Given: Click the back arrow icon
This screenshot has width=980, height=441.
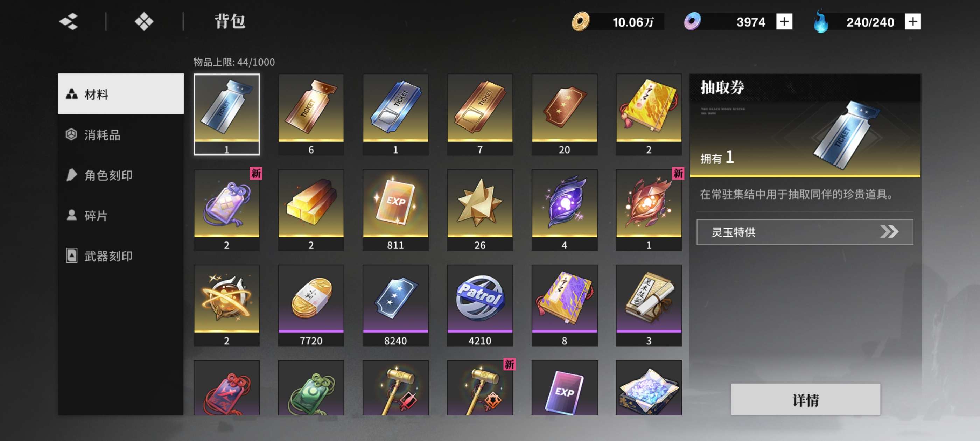Looking at the screenshot, I should pos(69,22).
